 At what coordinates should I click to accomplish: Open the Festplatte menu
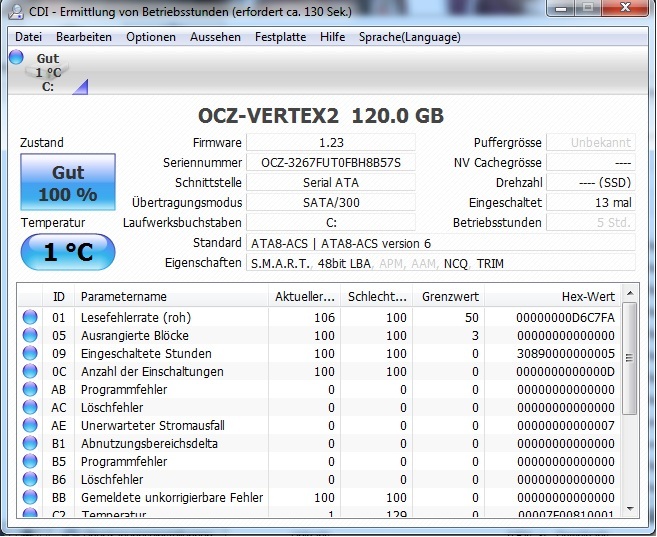280,37
